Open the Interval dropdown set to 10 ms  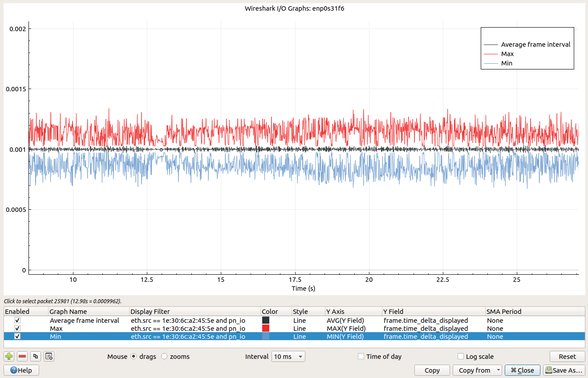288,357
